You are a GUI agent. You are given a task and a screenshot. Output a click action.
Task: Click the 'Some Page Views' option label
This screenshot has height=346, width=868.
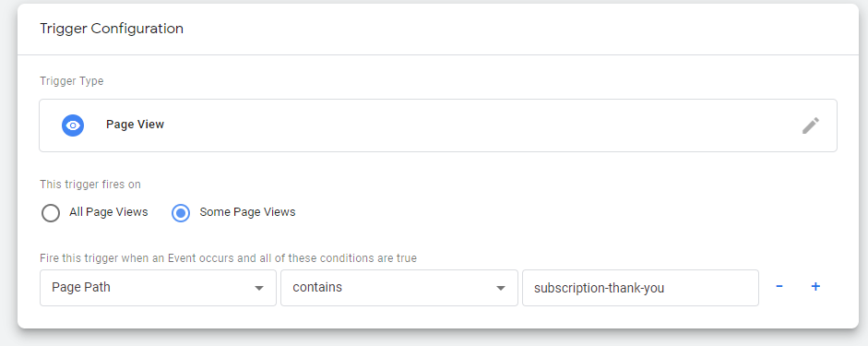[x=247, y=212]
